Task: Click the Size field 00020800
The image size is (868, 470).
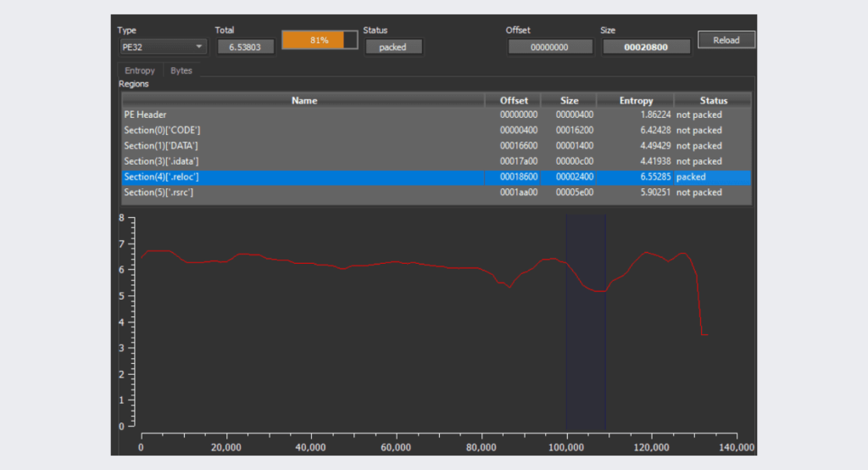Action: point(646,48)
